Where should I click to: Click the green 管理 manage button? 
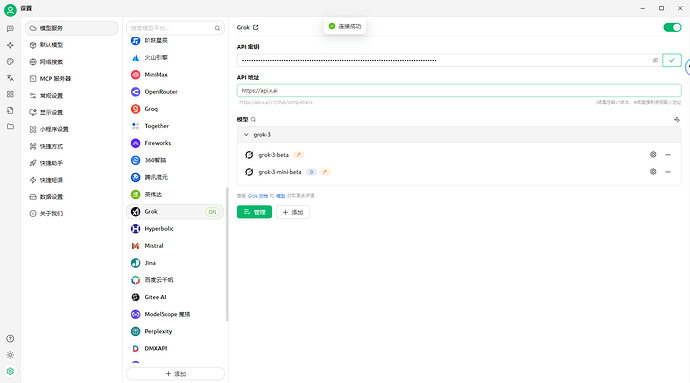(254, 212)
